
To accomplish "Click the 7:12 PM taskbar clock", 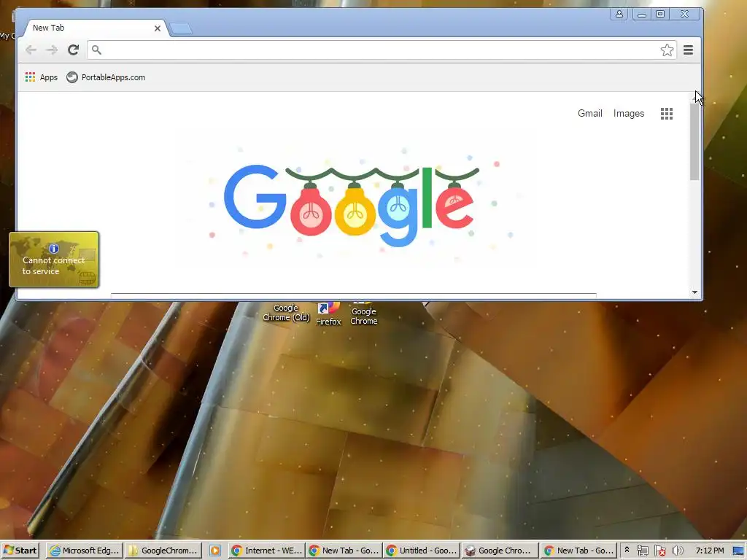I will [x=709, y=551].
